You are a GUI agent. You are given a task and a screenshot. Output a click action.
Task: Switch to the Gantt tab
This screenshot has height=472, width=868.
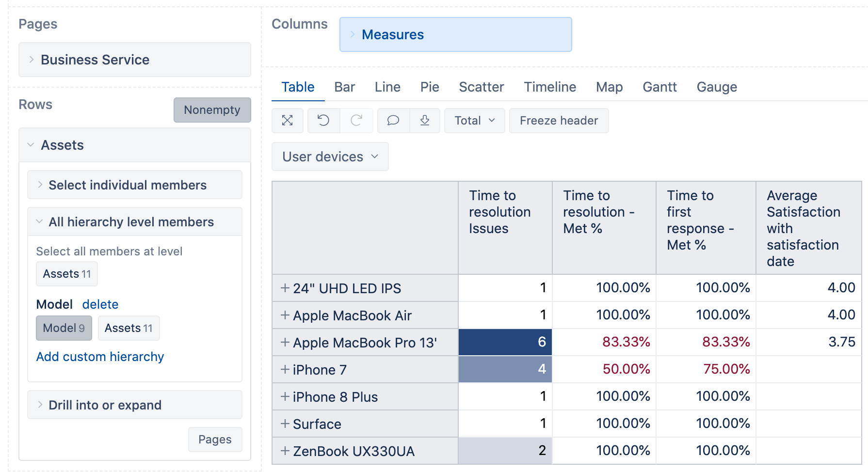659,87
